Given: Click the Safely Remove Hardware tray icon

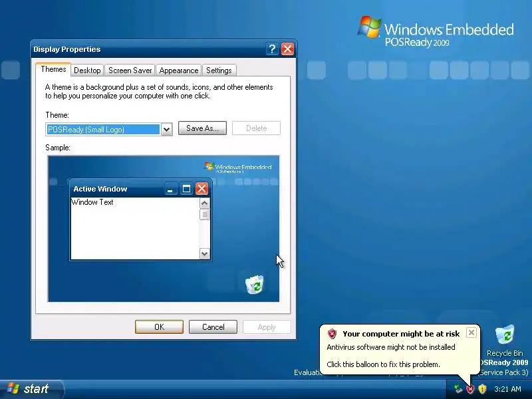Looking at the screenshot, I should click(x=458, y=389).
